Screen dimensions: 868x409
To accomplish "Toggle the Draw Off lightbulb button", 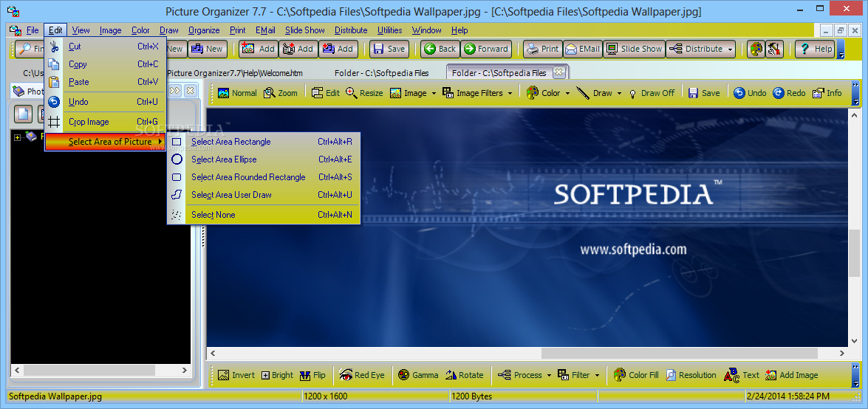I will coord(652,93).
